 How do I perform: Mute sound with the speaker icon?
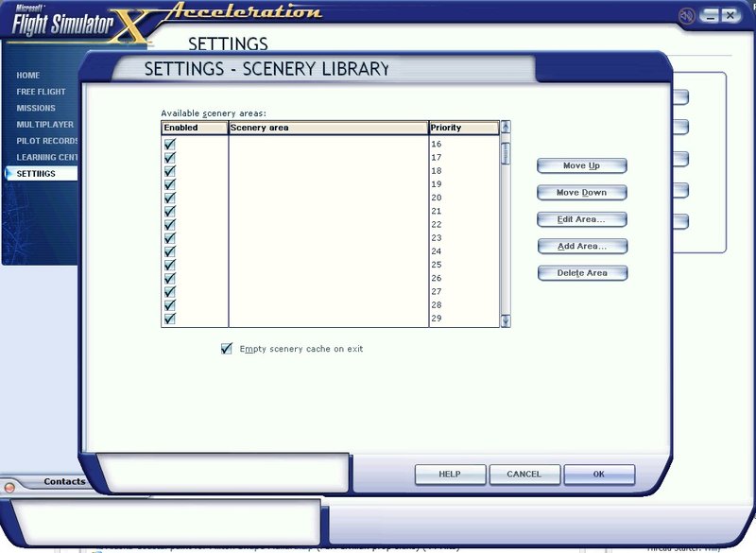(x=687, y=16)
